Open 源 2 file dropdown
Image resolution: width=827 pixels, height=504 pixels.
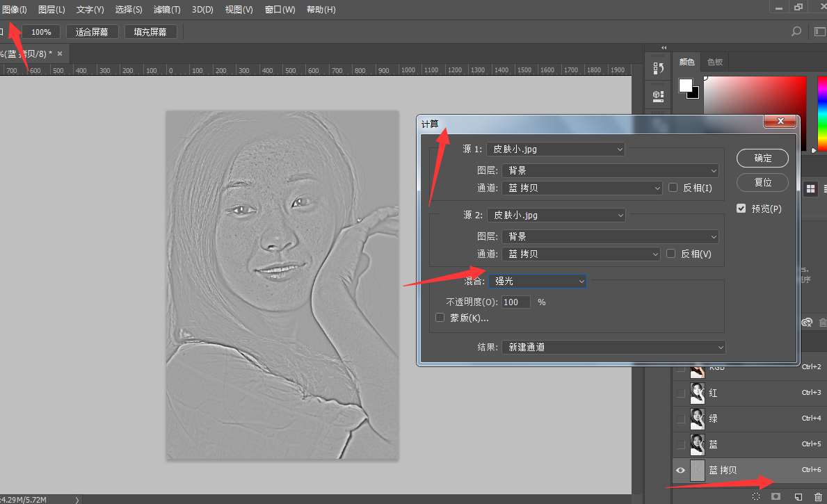click(556, 215)
